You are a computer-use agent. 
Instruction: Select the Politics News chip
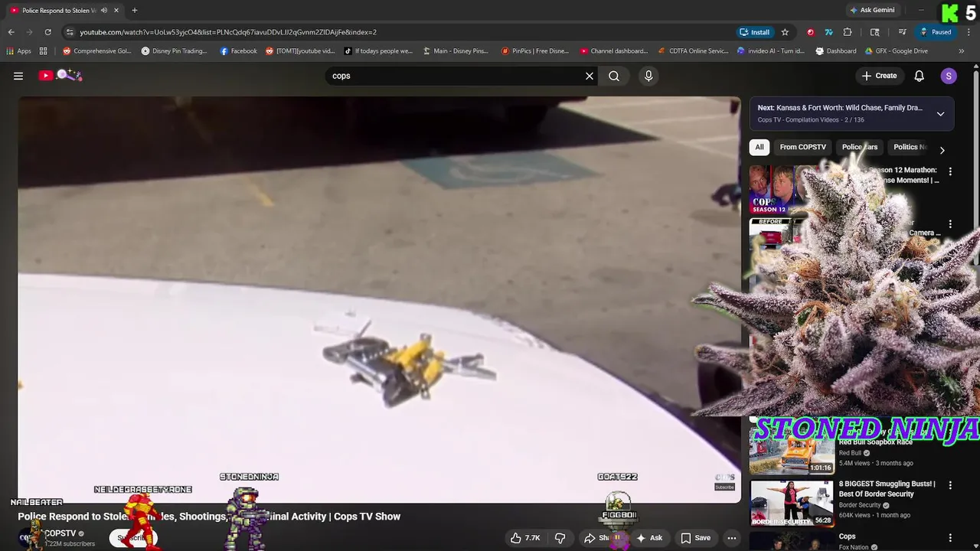click(x=910, y=147)
